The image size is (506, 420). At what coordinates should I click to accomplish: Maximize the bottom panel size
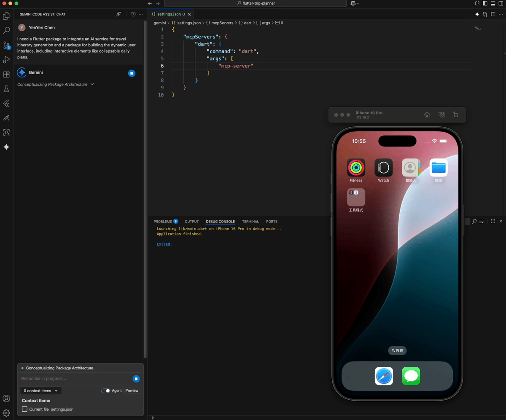(493, 221)
